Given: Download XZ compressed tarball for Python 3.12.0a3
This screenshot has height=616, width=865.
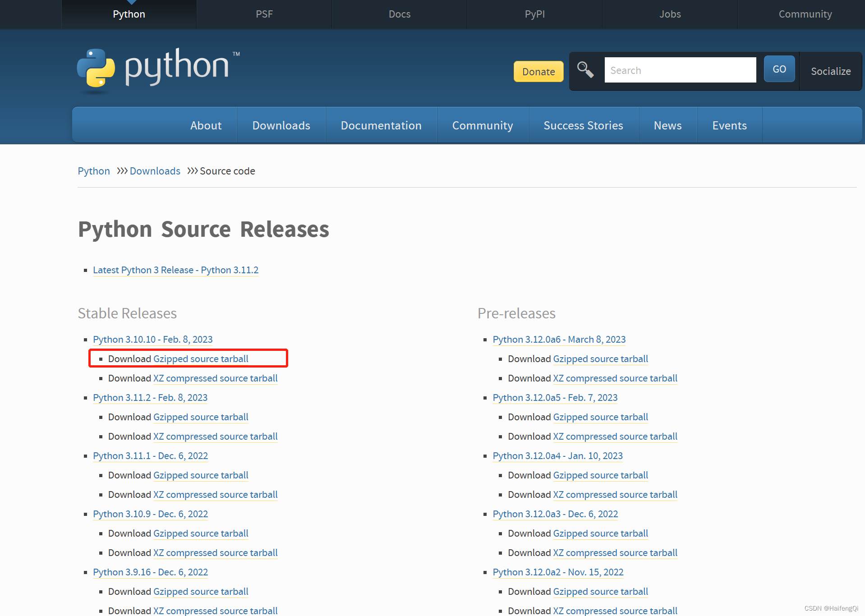Looking at the screenshot, I should tap(615, 553).
